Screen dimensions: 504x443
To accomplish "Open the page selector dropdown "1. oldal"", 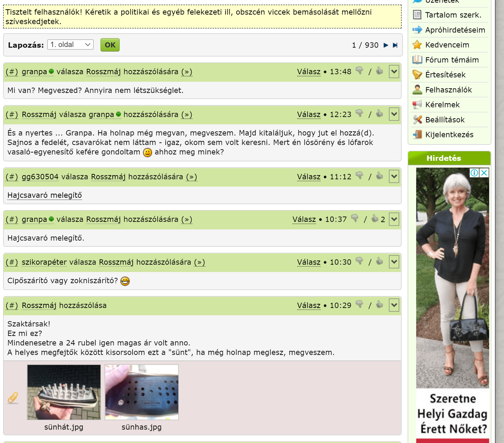I will tap(70, 45).
